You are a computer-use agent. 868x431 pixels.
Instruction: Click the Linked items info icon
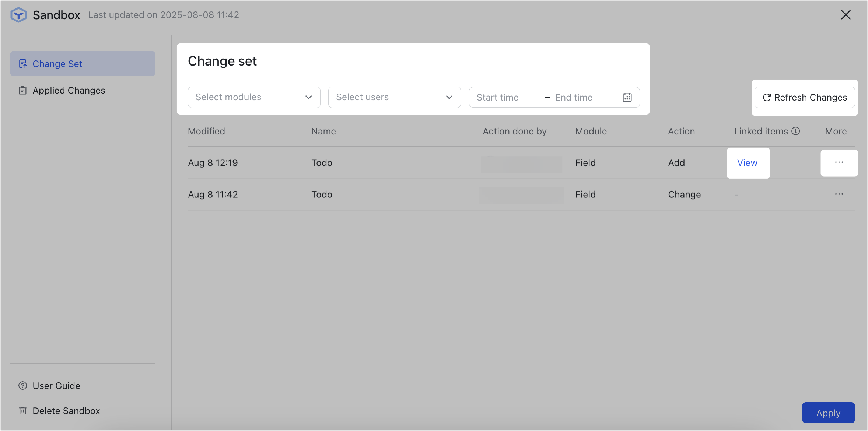click(796, 131)
